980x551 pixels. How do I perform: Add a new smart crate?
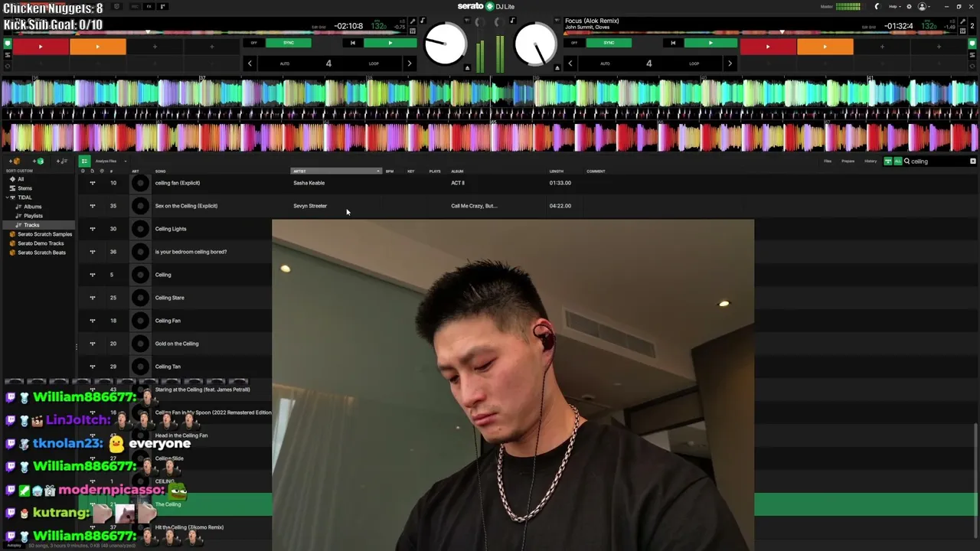point(38,161)
